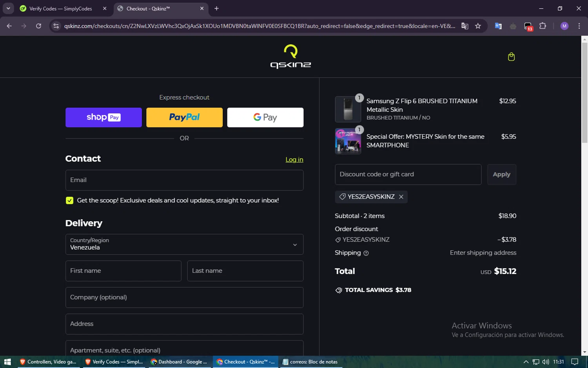Click the MYSTERY Skin product thumbnail

pos(348,141)
